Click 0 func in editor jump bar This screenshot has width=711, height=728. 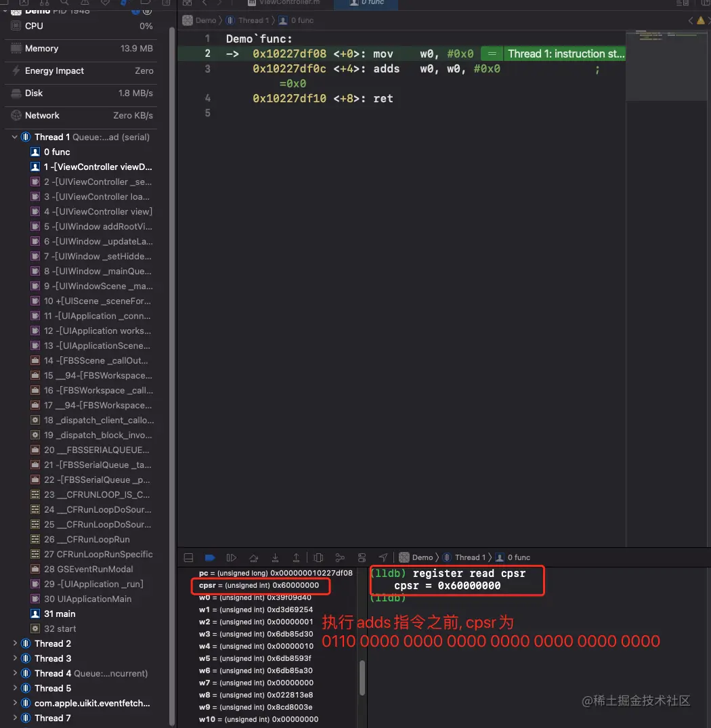point(296,20)
